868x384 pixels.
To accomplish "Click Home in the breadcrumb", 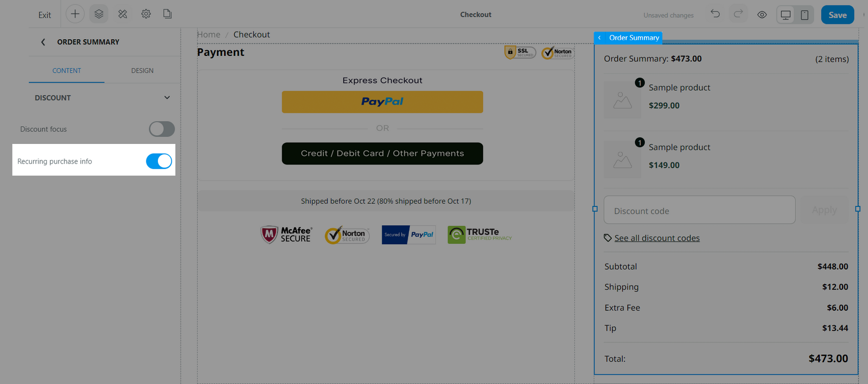I will tap(209, 34).
